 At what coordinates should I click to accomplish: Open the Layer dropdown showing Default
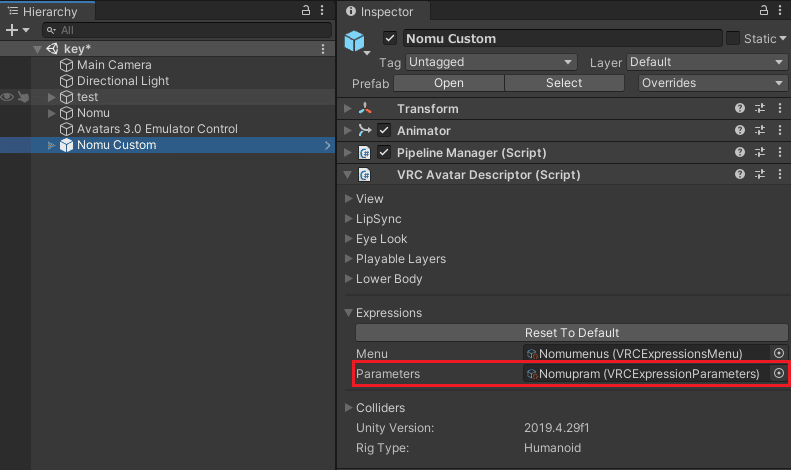coord(707,62)
